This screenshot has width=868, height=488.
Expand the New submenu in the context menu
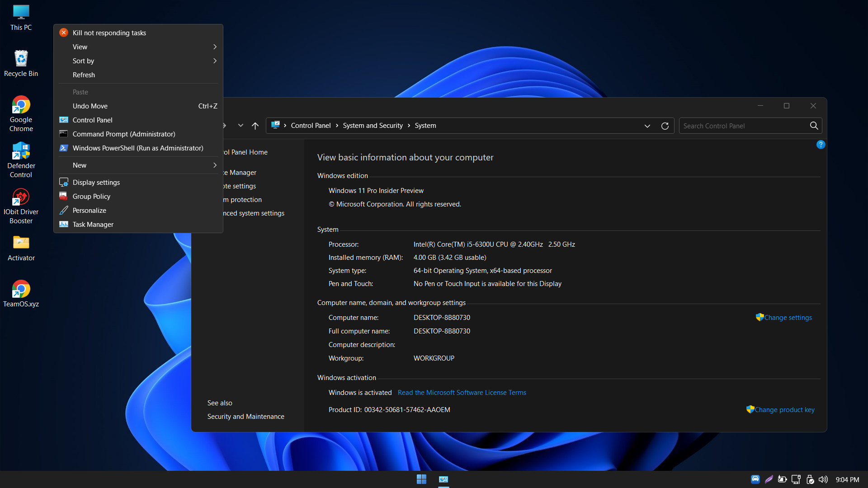point(215,165)
